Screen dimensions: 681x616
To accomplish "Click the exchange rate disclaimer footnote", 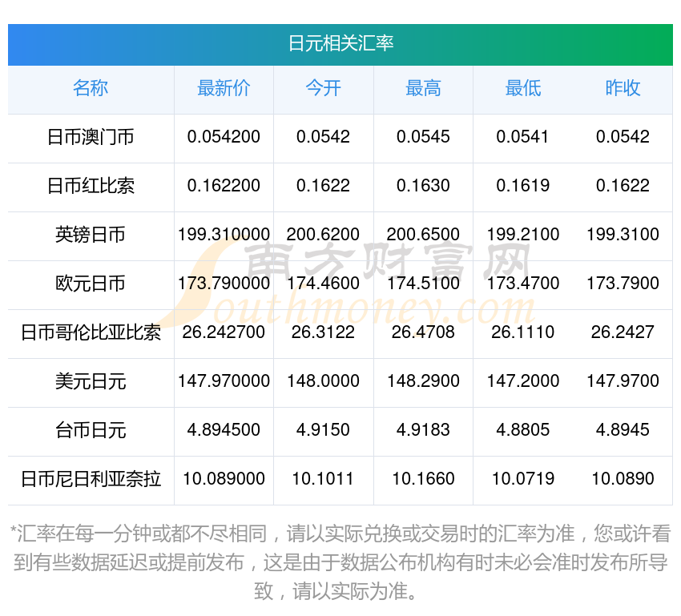I will pyautogui.click(x=340, y=562).
